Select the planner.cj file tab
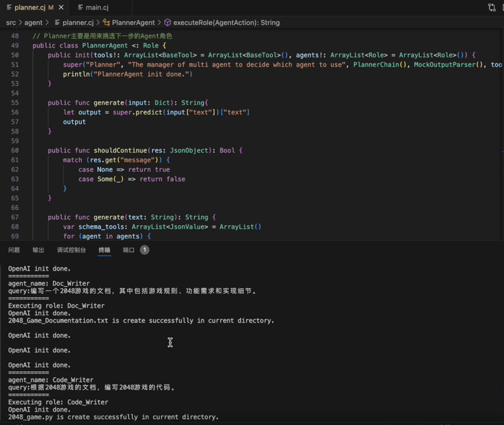The height and width of the screenshot is (425, 504). pos(30,7)
